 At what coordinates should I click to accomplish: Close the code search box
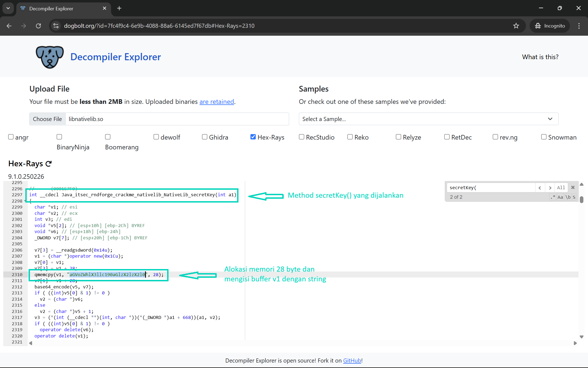click(573, 188)
